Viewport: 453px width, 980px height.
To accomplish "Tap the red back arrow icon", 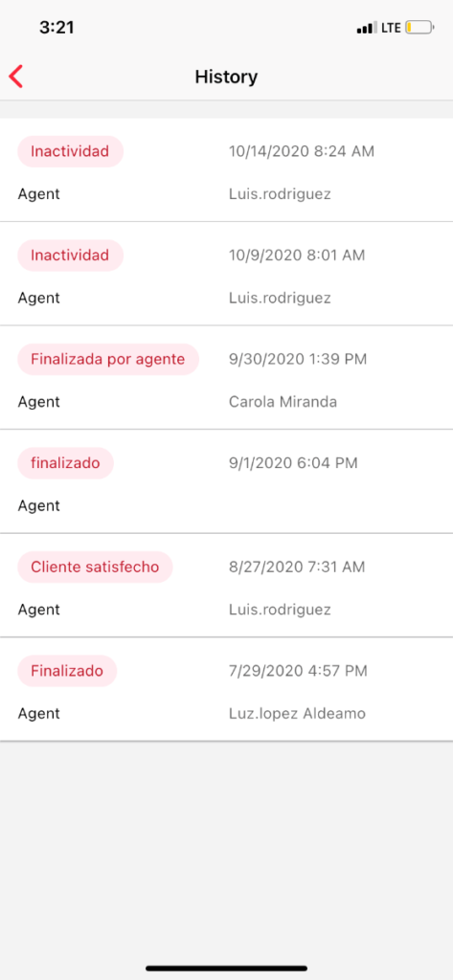I will click(x=15, y=77).
